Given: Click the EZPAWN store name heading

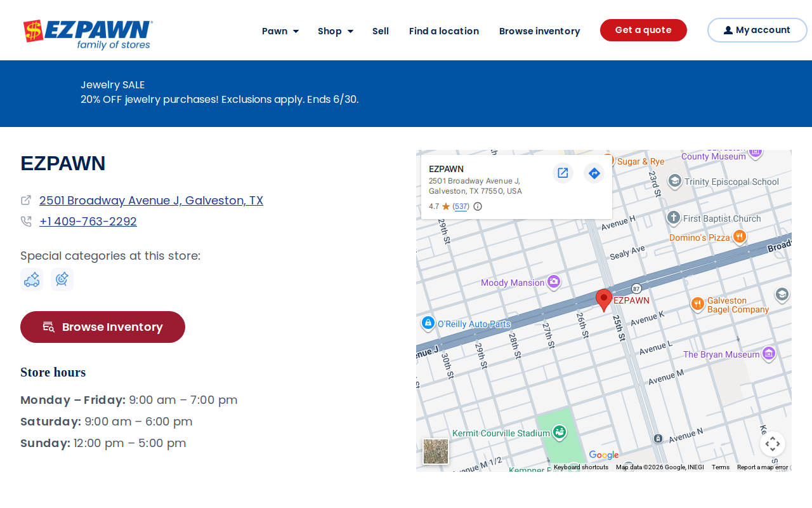Looking at the screenshot, I should [x=63, y=163].
